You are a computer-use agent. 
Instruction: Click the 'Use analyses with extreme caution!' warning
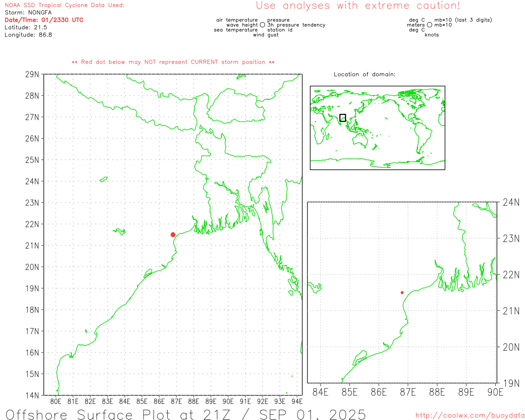point(358,6)
